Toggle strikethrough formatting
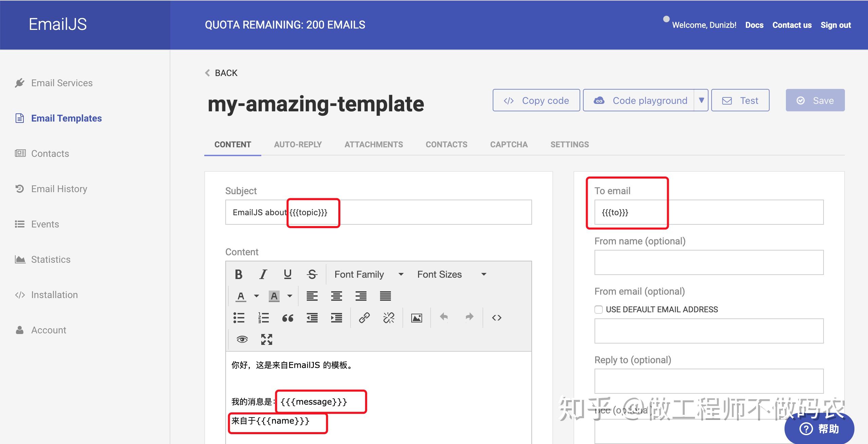Screen dimensions: 868x444 [x=312, y=274]
